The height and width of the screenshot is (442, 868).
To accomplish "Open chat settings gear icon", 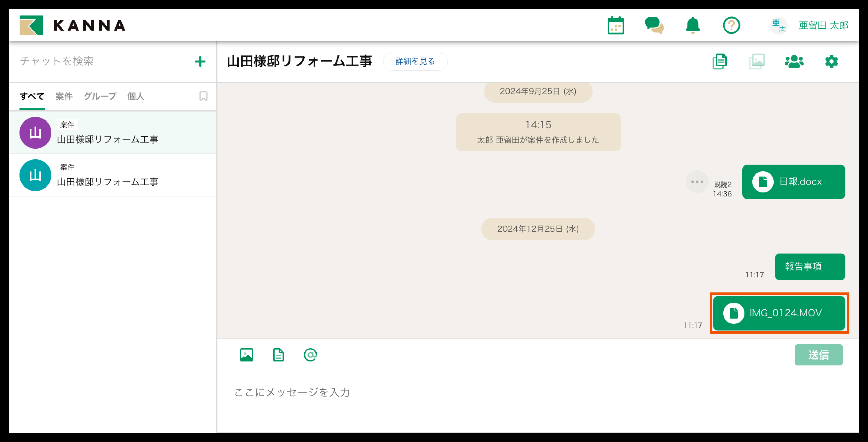I will click(831, 61).
